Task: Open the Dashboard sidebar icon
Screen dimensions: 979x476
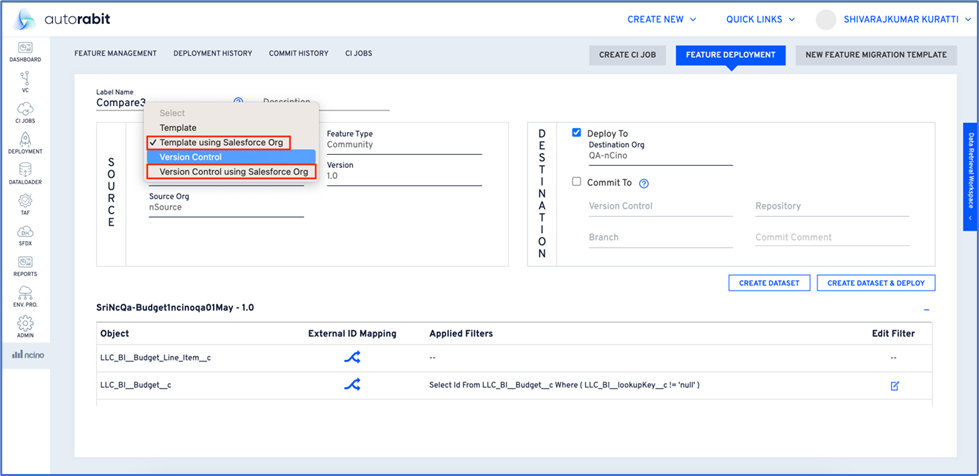Action: click(25, 51)
